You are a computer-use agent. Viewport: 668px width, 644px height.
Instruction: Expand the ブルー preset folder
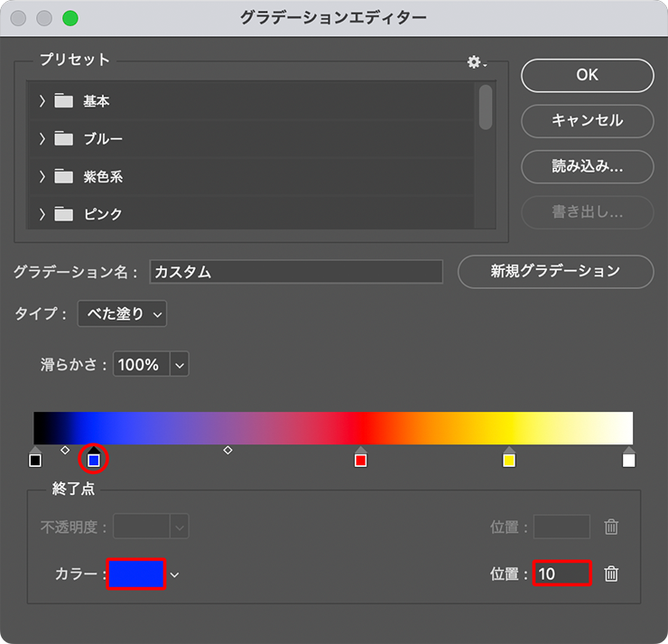coord(42,139)
